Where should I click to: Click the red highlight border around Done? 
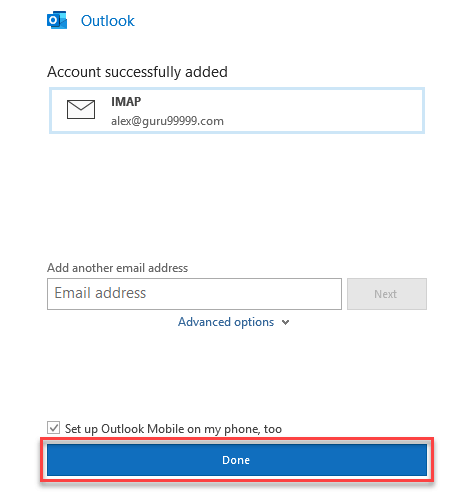(x=237, y=439)
